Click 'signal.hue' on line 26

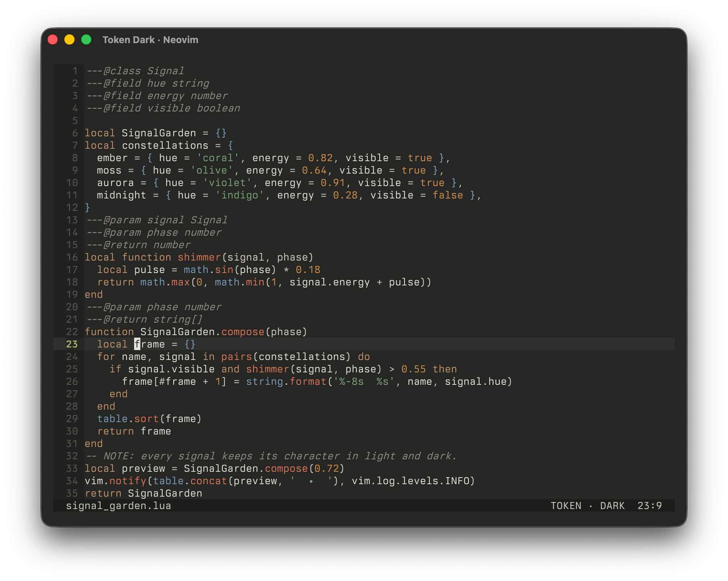coord(476,381)
